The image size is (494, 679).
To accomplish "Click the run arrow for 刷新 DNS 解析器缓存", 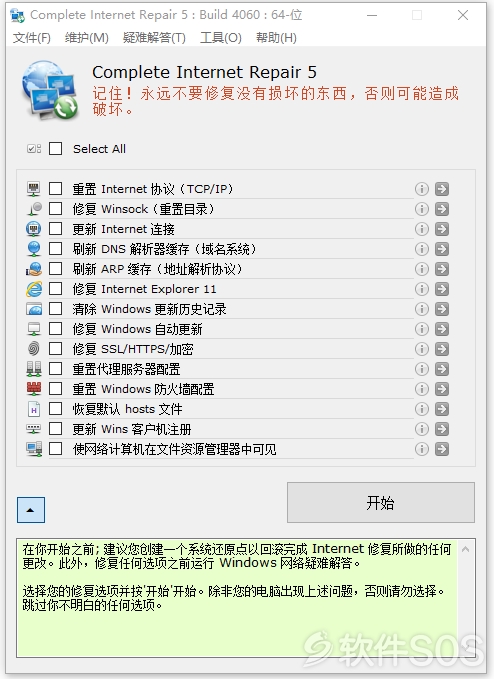I will tap(442, 249).
